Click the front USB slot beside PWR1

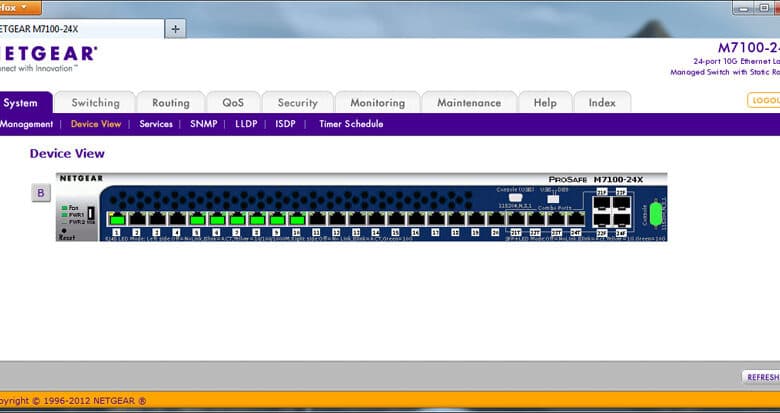pyautogui.click(x=91, y=213)
